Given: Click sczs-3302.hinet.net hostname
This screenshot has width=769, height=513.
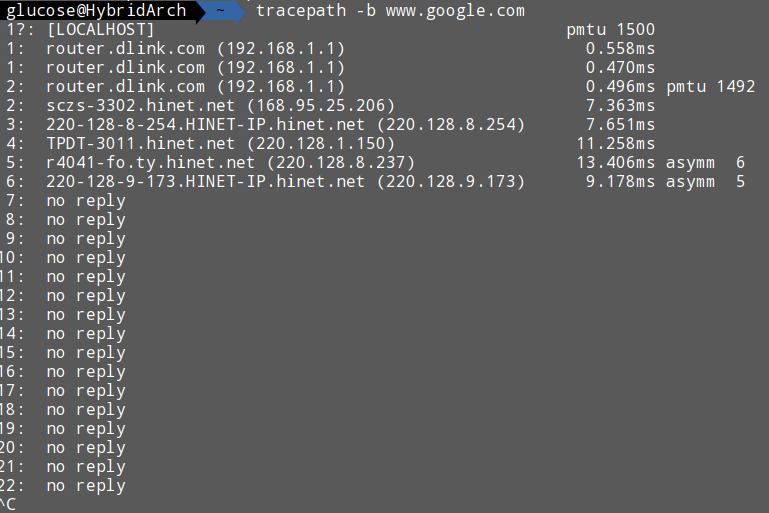Looking at the screenshot, I should (x=140, y=105).
